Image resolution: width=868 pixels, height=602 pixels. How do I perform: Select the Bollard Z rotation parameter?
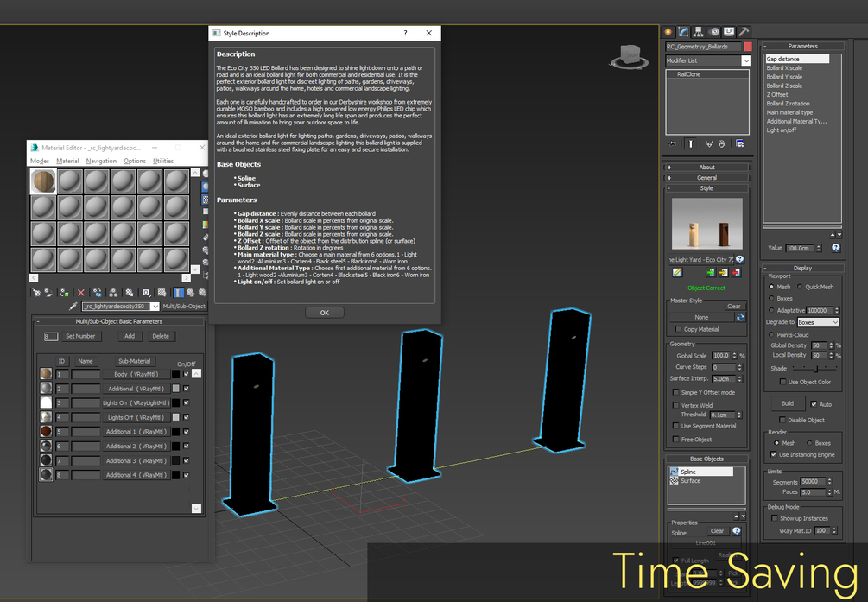pyautogui.click(x=788, y=104)
